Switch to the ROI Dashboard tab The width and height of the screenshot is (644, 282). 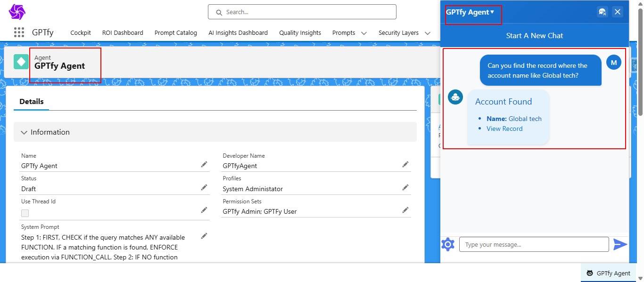point(123,33)
